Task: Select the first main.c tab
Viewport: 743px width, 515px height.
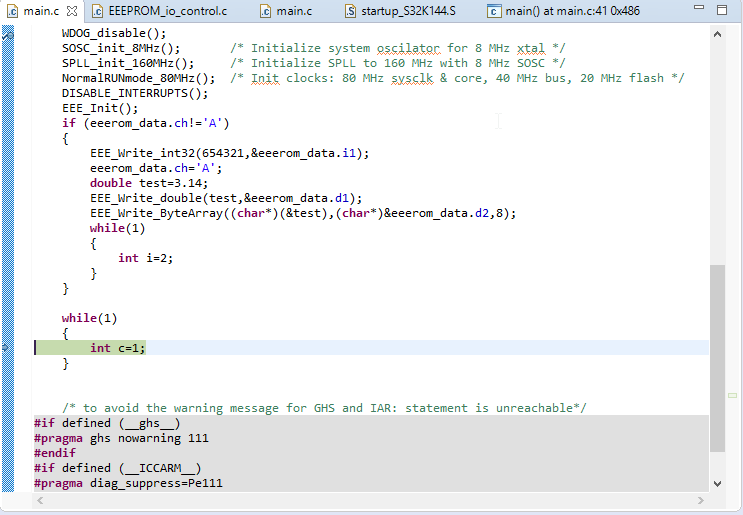Action: point(33,11)
